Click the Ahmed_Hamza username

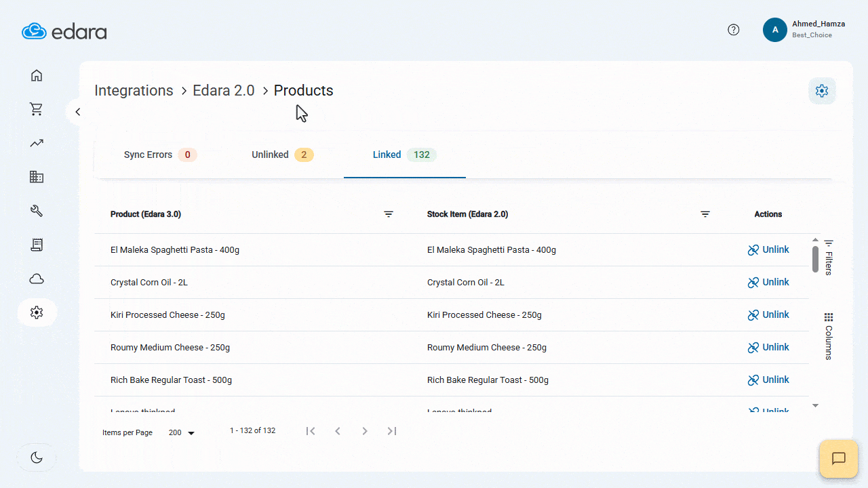click(x=818, y=24)
